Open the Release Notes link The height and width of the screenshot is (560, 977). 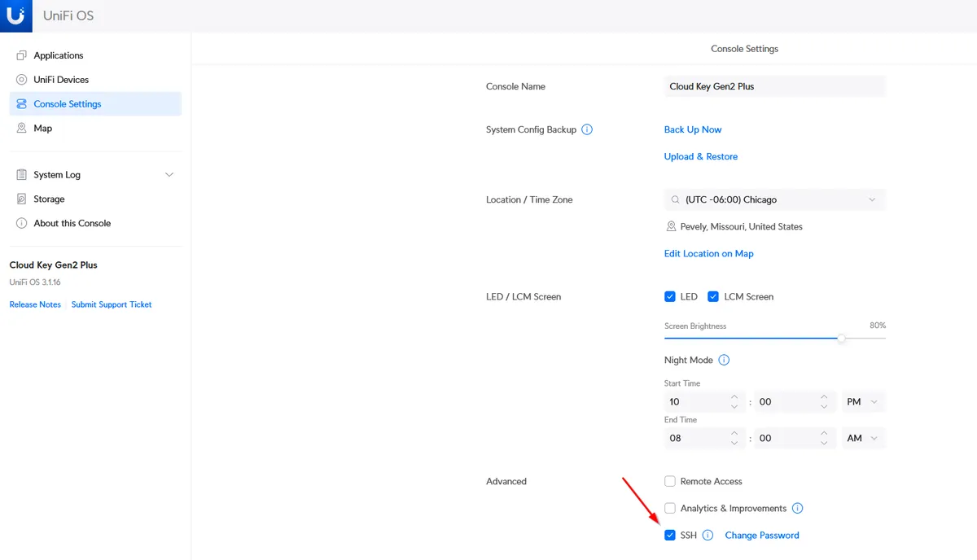[35, 304]
